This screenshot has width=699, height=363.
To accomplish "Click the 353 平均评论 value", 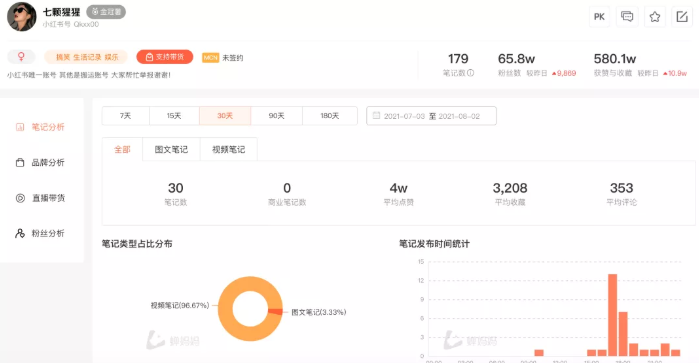I will tap(621, 188).
